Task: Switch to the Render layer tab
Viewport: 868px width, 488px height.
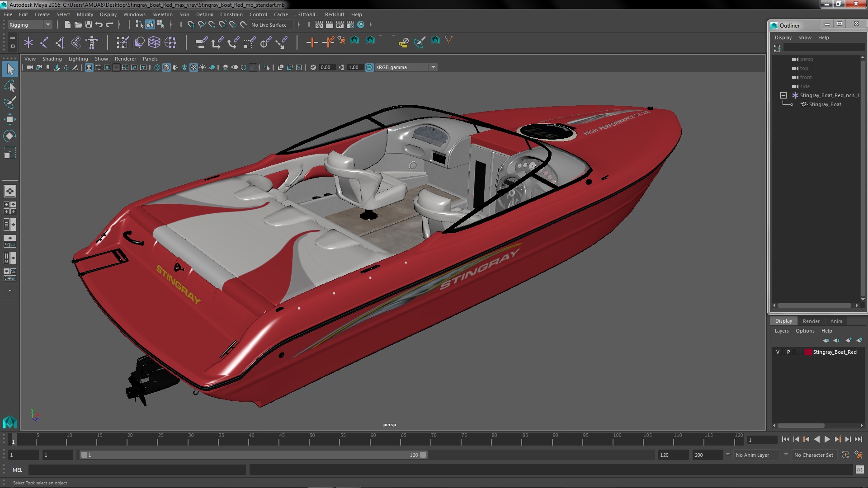Action: 811,321
